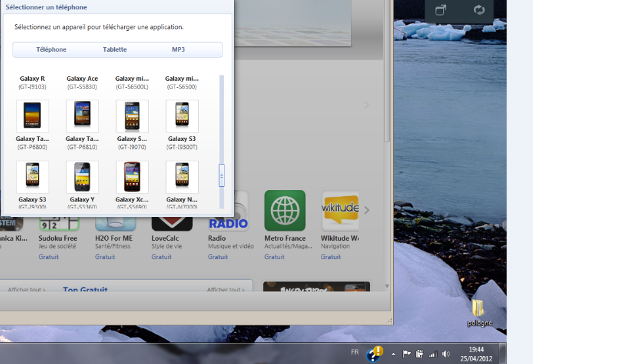
Task: Open the Radio app icon
Action: click(x=228, y=224)
